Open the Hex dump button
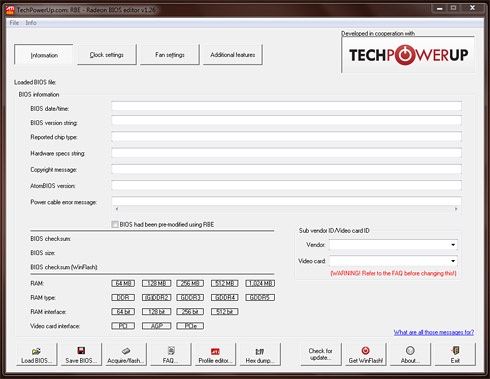The width and height of the screenshot is (490, 379). 259,355
